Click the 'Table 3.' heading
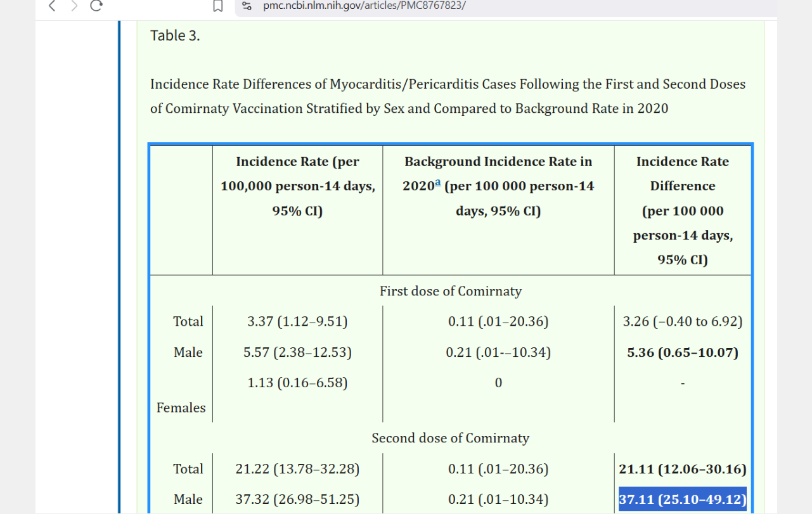The image size is (812, 514). click(x=175, y=35)
